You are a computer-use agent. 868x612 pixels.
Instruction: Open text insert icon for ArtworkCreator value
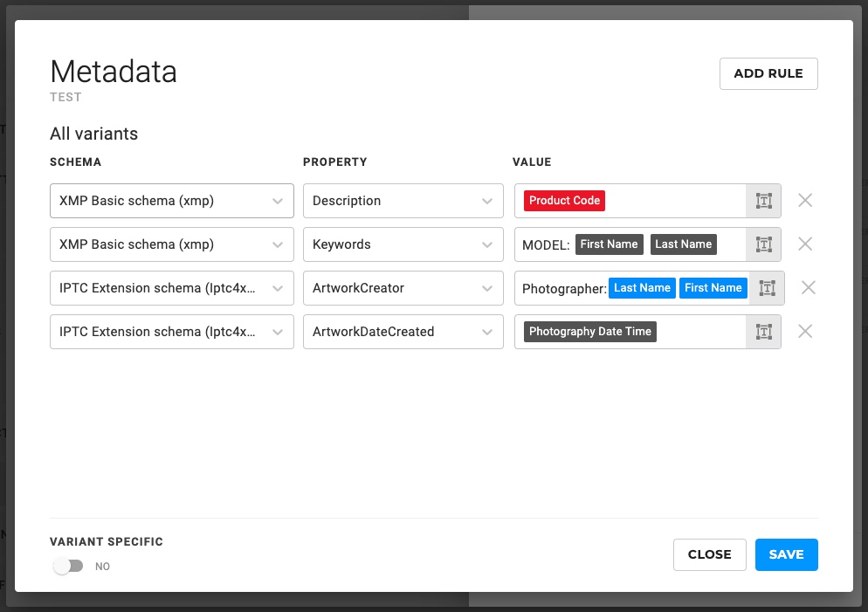(x=767, y=288)
